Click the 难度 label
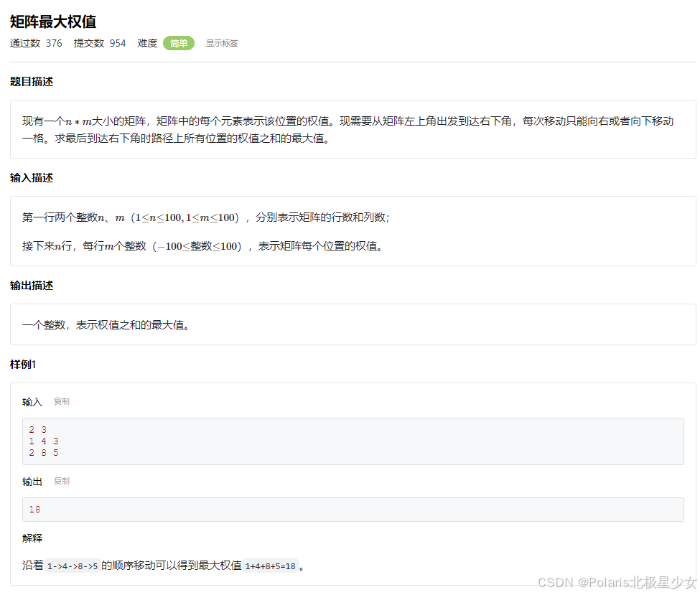 147,43
